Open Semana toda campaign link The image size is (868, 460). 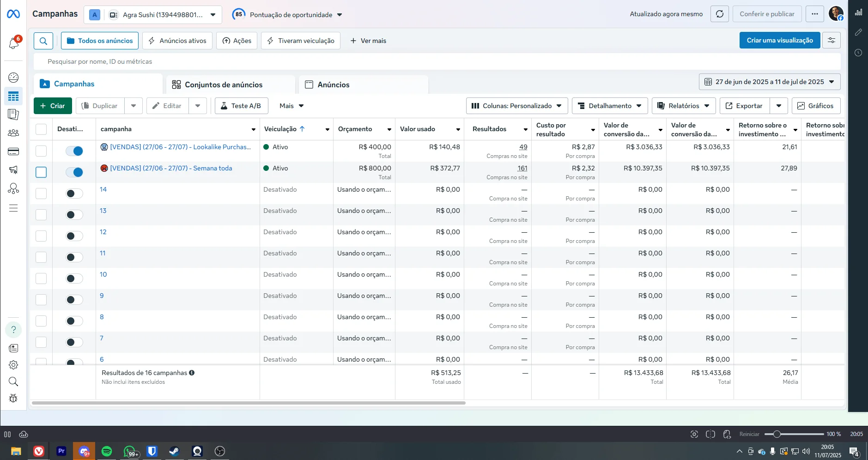(171, 168)
